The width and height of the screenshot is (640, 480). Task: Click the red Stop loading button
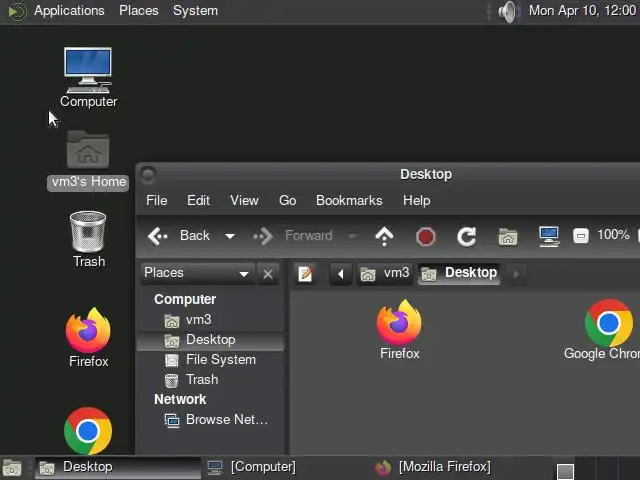(x=425, y=236)
